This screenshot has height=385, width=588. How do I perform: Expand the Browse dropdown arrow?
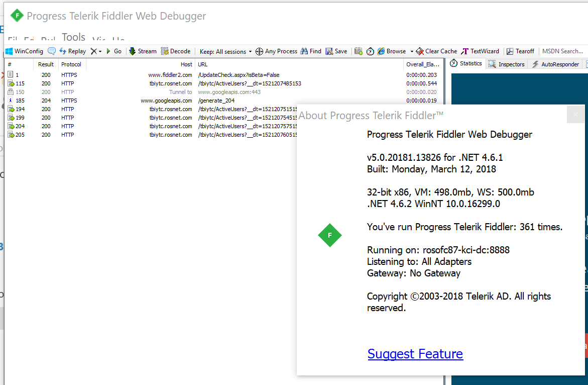tap(412, 51)
